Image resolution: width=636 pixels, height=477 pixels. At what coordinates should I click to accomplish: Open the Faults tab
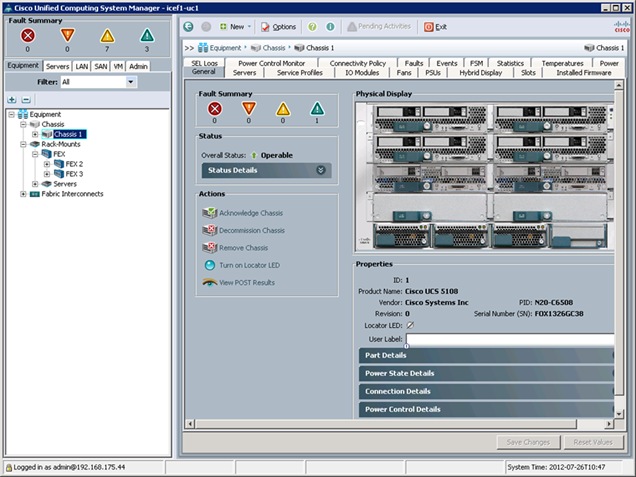point(414,63)
